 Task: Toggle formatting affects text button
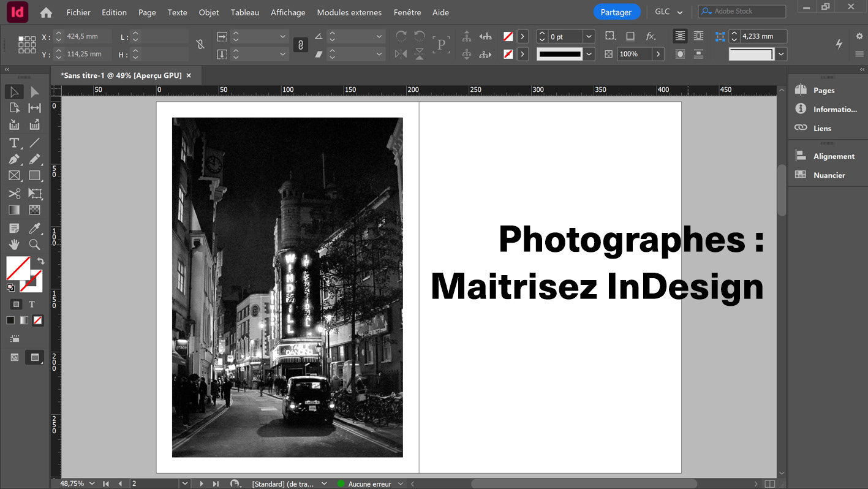click(x=32, y=304)
